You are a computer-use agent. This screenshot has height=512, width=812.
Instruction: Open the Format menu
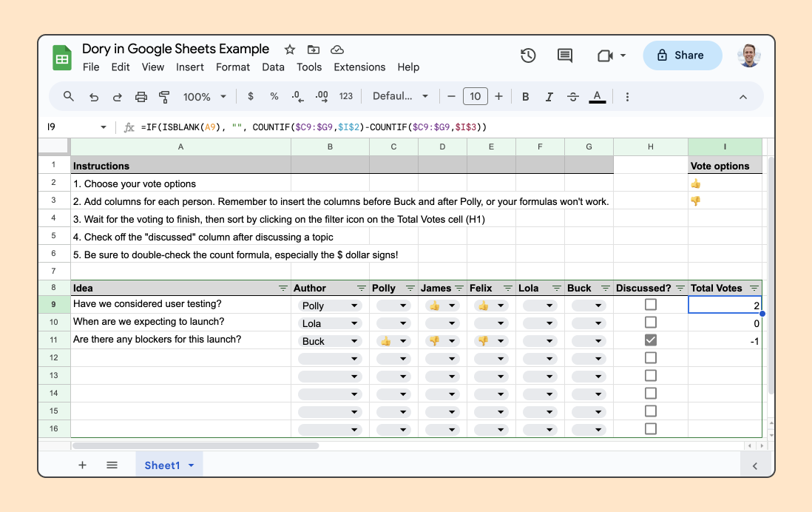coord(232,67)
